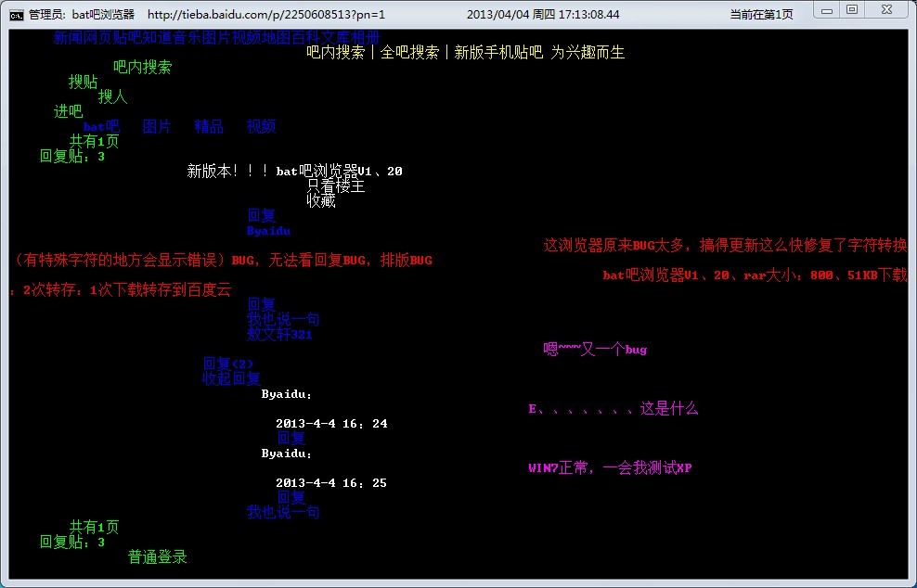Open '百科' in the top blue navigation line

pos(306,38)
